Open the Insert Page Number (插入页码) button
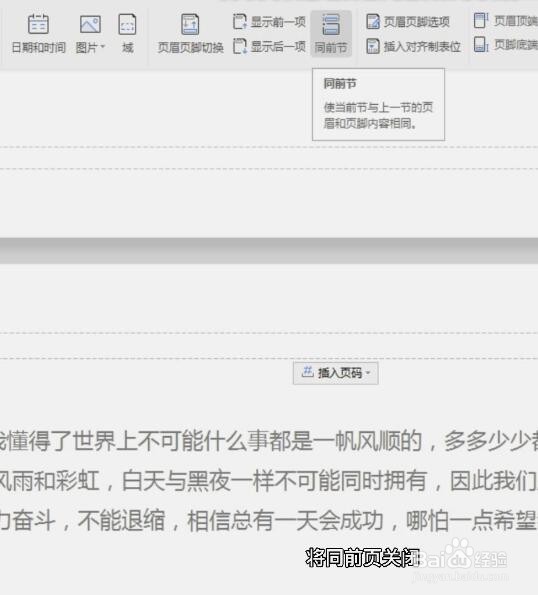This screenshot has width=538, height=595. tap(335, 373)
